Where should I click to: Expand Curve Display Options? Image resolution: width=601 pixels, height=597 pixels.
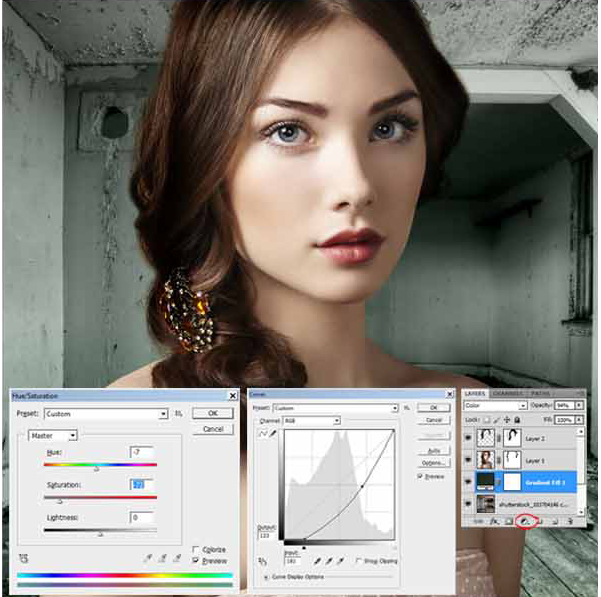click(266, 577)
